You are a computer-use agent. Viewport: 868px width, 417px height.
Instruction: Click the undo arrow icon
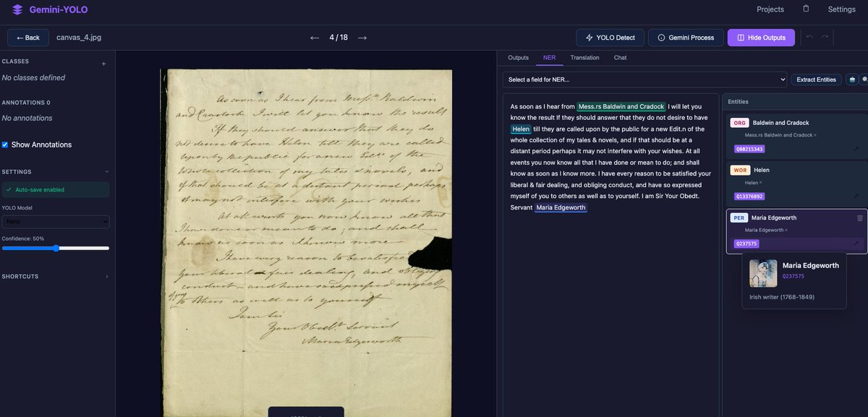point(809,37)
